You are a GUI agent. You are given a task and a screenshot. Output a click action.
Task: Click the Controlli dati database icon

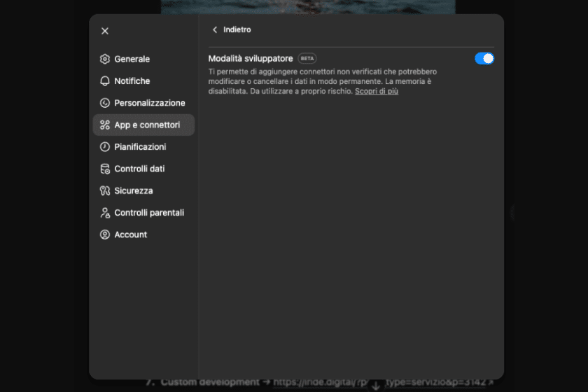coord(104,169)
